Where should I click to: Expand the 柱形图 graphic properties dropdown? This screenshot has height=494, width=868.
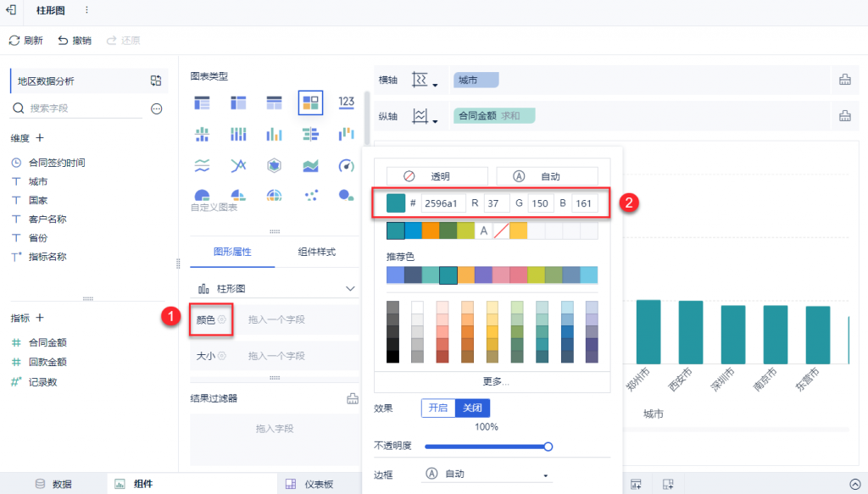tap(350, 289)
